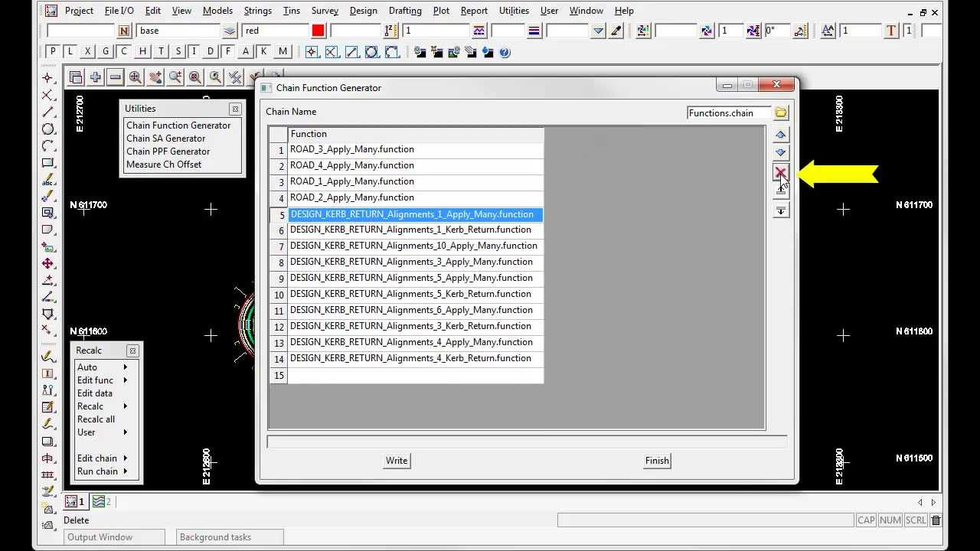
Task: Toggle the H snap button
Action: tap(143, 51)
